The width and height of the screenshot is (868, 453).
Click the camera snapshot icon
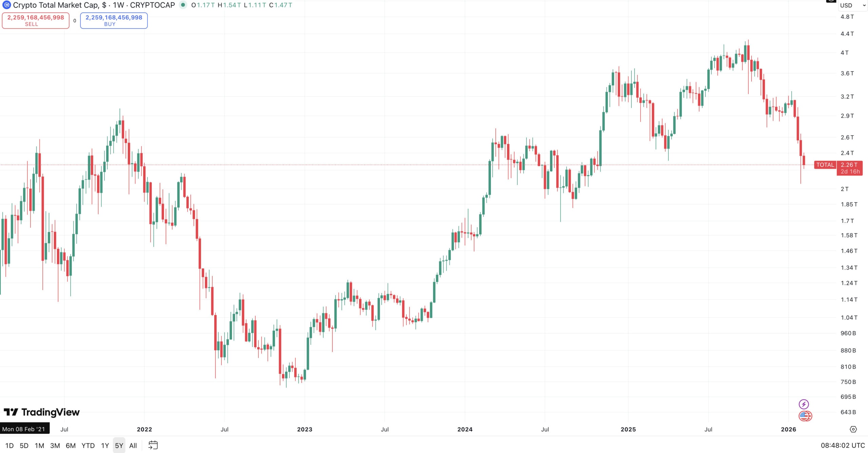[x=831, y=1]
